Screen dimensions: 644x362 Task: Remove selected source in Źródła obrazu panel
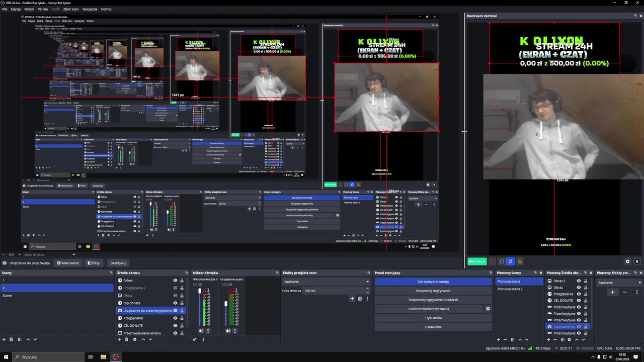[x=126, y=339]
